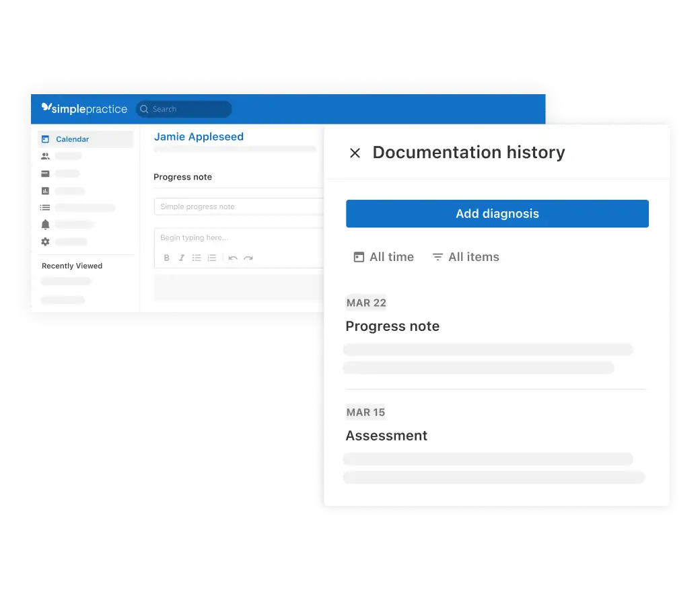Viewport: 700px width, 600px height.
Task: Open the settings gear icon in sidebar
Action: [45, 241]
